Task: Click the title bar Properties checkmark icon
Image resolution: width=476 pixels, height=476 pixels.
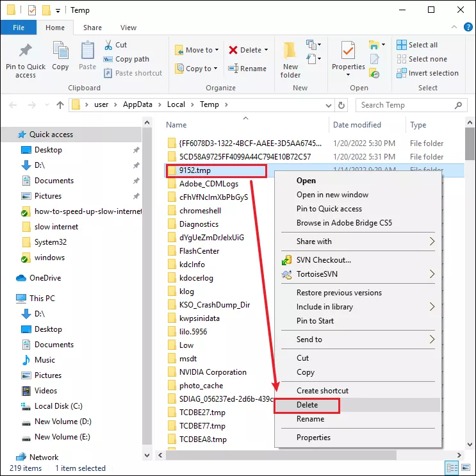Action: 32,10
